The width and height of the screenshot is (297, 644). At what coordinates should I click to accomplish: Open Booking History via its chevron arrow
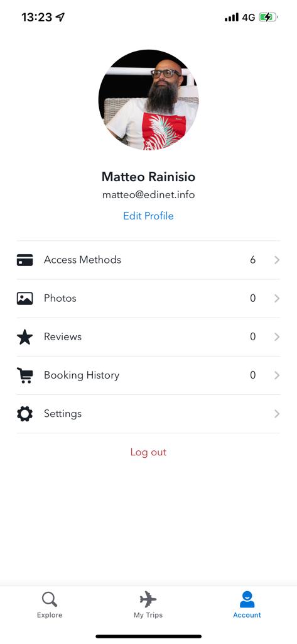(277, 375)
